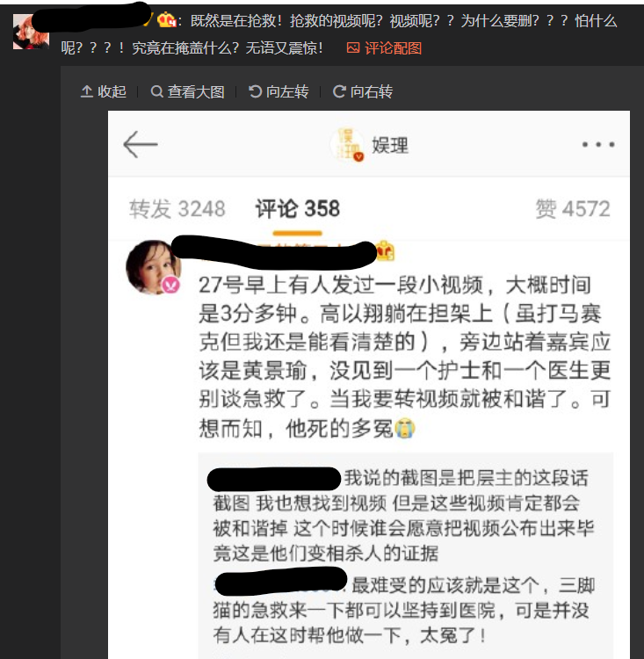This screenshot has height=659, width=644.
Task: Click the 赞 4572 likes count
Action: click(573, 209)
